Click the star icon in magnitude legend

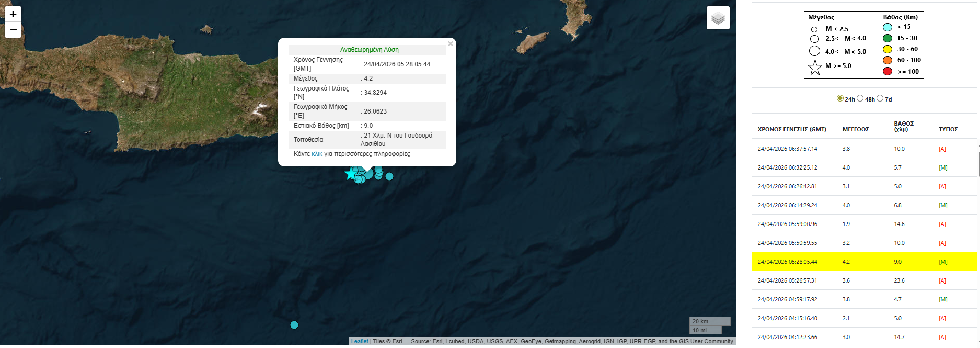pyautogui.click(x=815, y=67)
